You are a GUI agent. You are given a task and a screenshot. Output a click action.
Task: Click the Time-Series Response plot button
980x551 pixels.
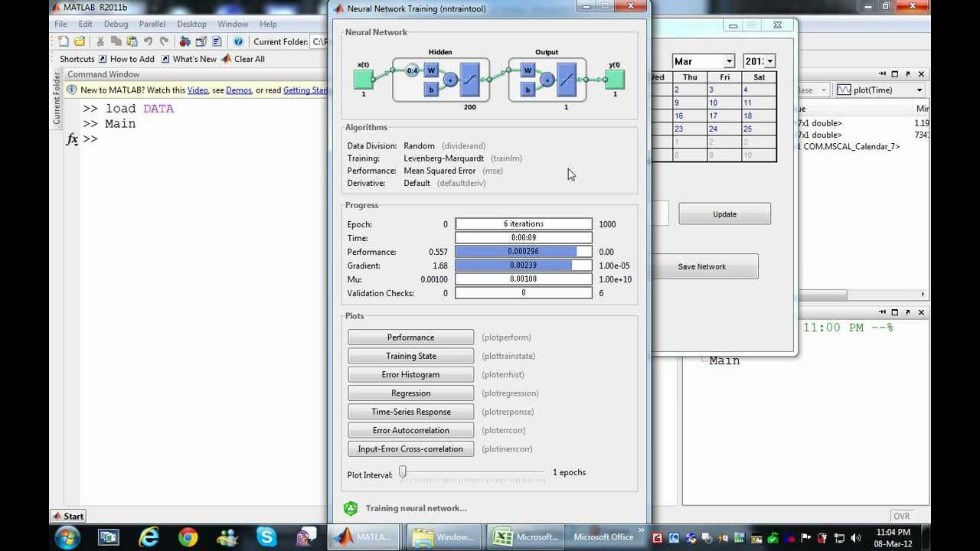[x=410, y=412]
